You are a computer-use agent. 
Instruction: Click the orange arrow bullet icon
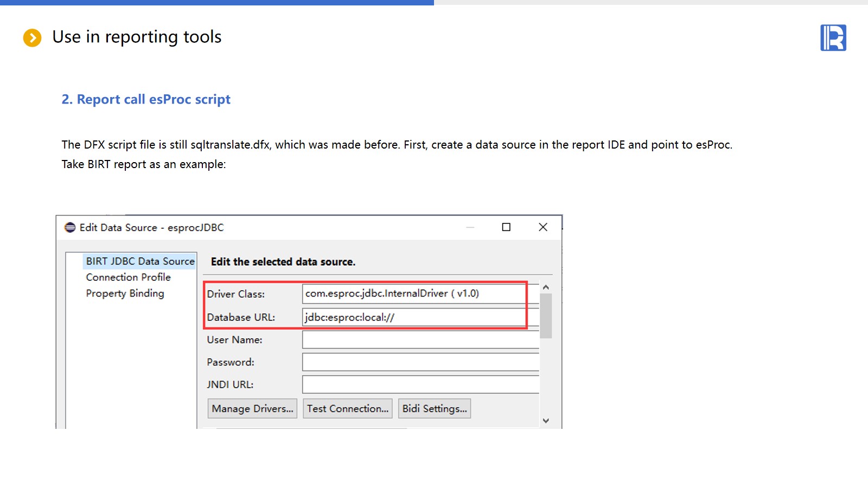click(32, 38)
